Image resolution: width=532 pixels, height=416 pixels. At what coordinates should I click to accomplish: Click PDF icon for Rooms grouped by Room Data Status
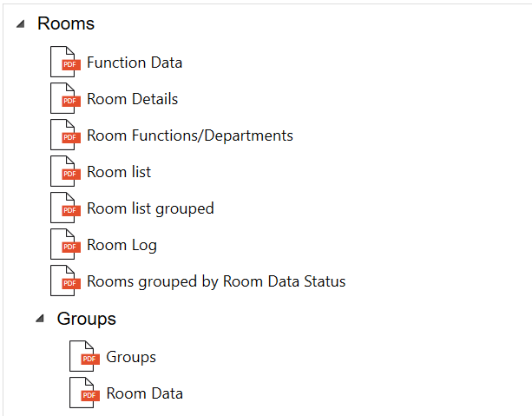[64, 282]
